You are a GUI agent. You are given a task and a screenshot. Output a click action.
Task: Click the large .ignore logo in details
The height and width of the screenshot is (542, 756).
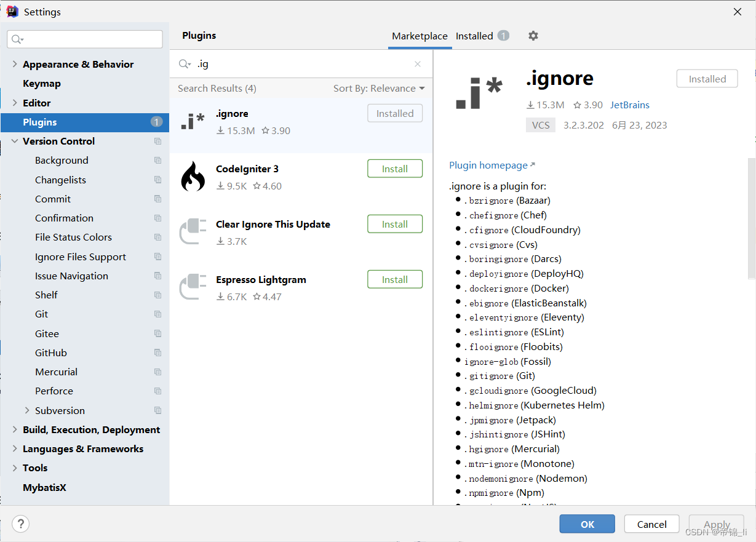click(479, 94)
